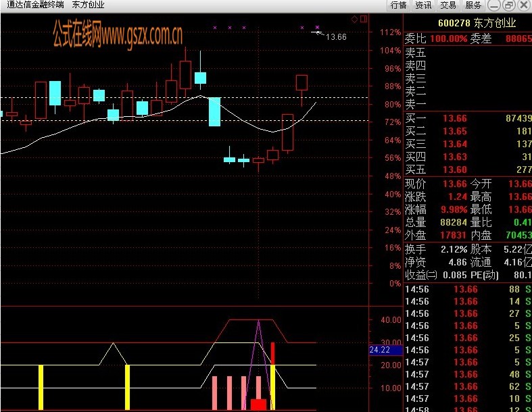Click the 0% axis label
The height and width of the screenshot is (412, 532).
pyautogui.click(x=395, y=284)
